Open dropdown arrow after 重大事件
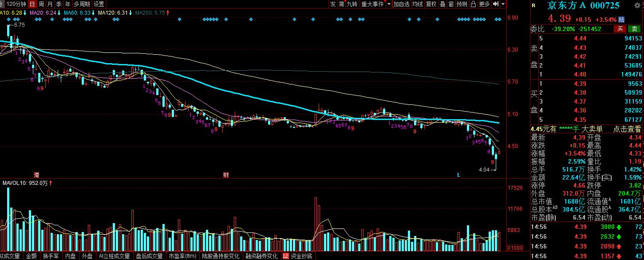644x260 pixels. (389, 4)
